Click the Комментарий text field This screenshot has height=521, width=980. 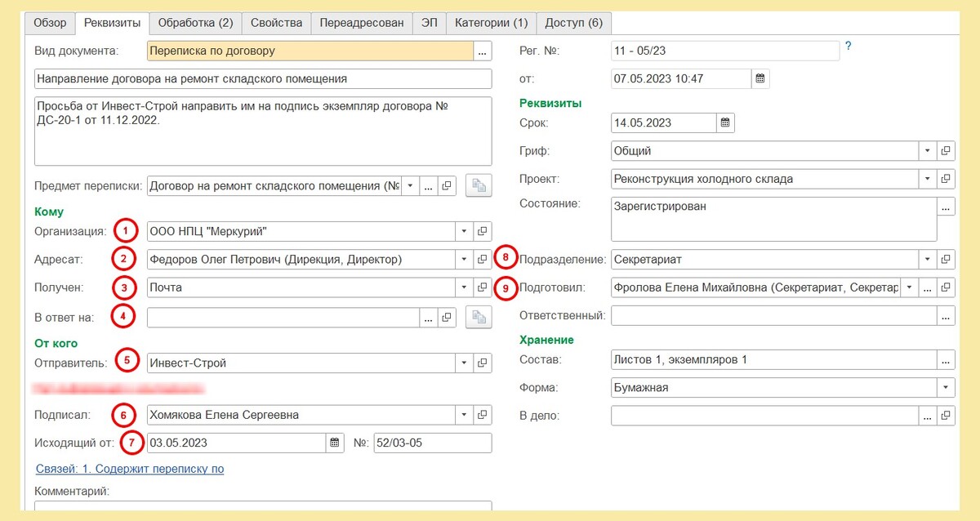262,506
